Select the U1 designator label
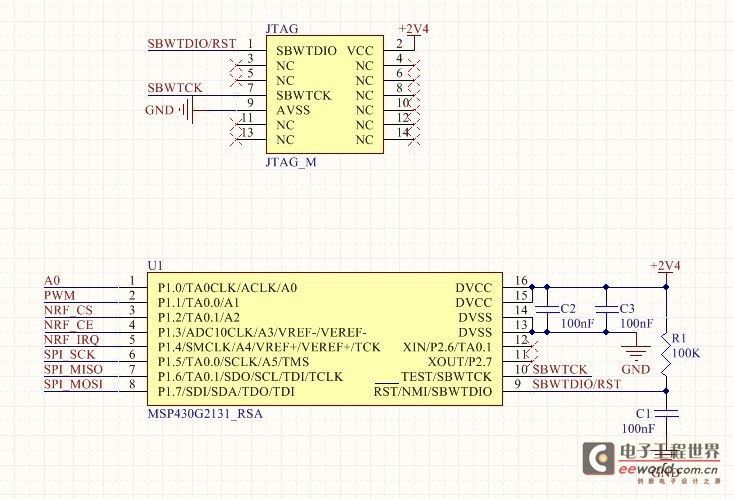This screenshot has height=499, width=733. click(155, 266)
